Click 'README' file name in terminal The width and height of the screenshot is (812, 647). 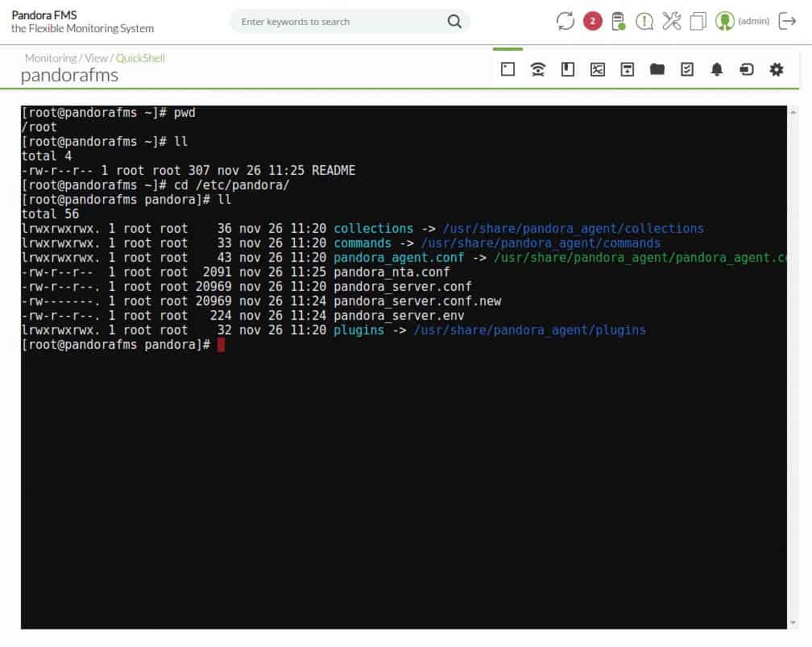tap(333, 171)
